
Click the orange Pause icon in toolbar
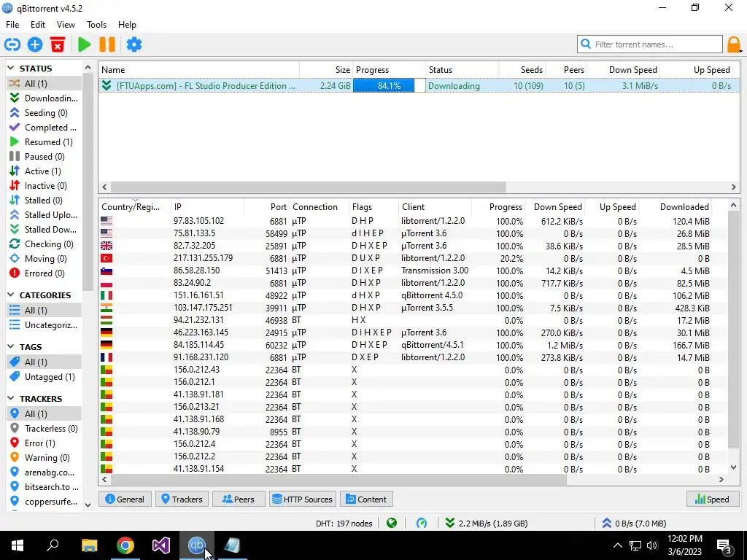pos(107,44)
